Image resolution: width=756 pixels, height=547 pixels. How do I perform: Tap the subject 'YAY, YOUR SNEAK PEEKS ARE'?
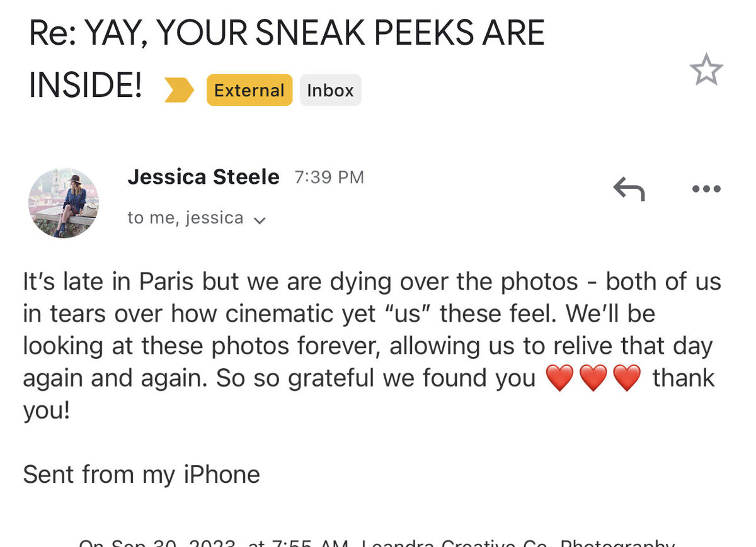(x=315, y=33)
